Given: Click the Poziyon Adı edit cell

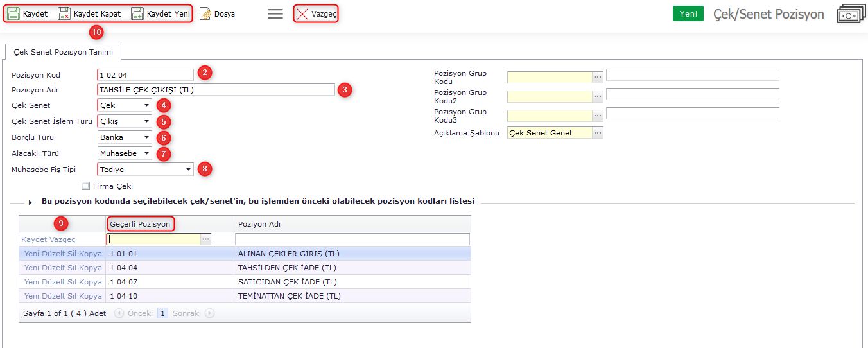Looking at the screenshot, I should click(x=352, y=239).
